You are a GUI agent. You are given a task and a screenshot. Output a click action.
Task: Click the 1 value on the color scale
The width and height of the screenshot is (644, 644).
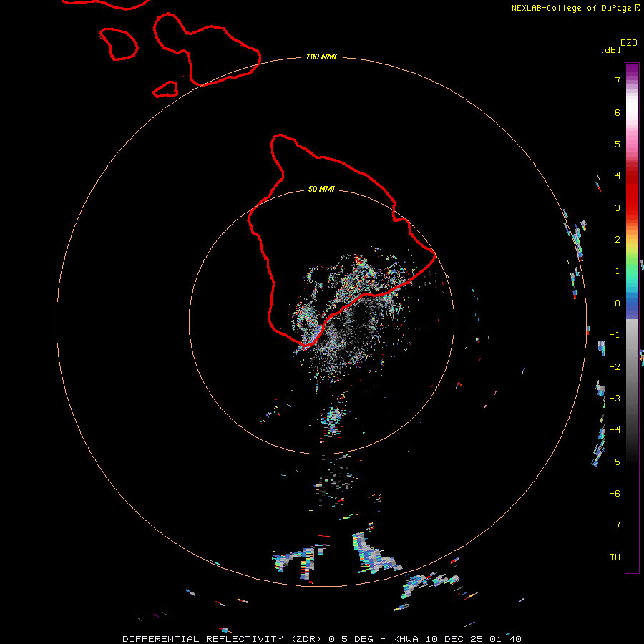click(618, 271)
